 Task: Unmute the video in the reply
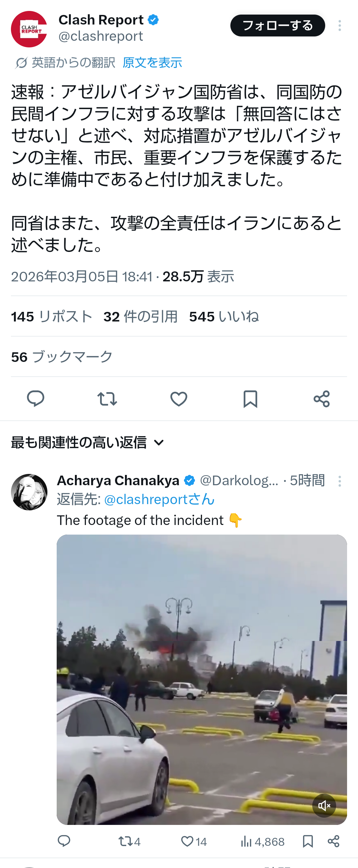[x=324, y=805]
